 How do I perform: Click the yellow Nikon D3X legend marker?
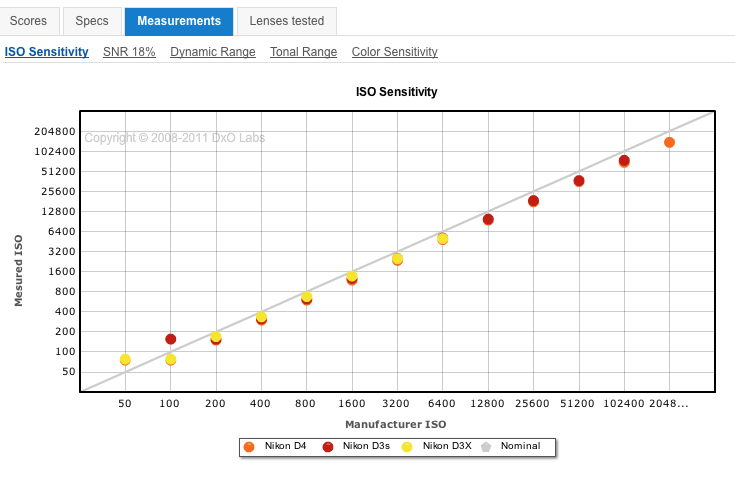click(407, 446)
